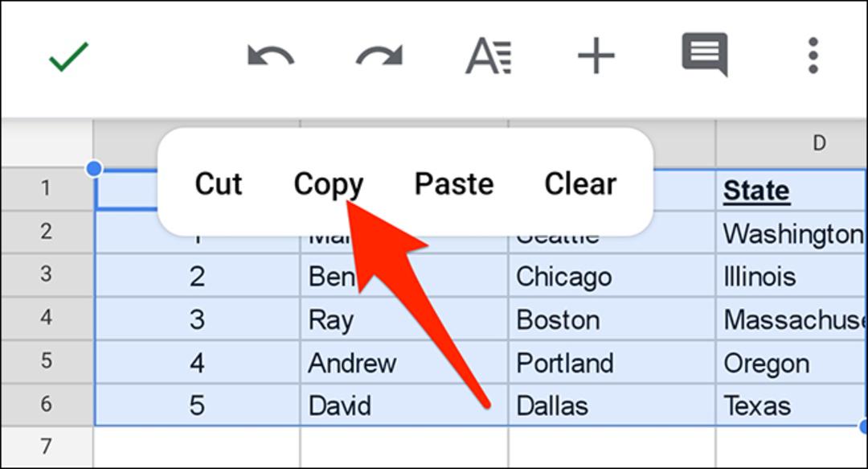Tap the plus insert icon
Image resolution: width=868 pixels, height=469 pixels.
point(596,56)
